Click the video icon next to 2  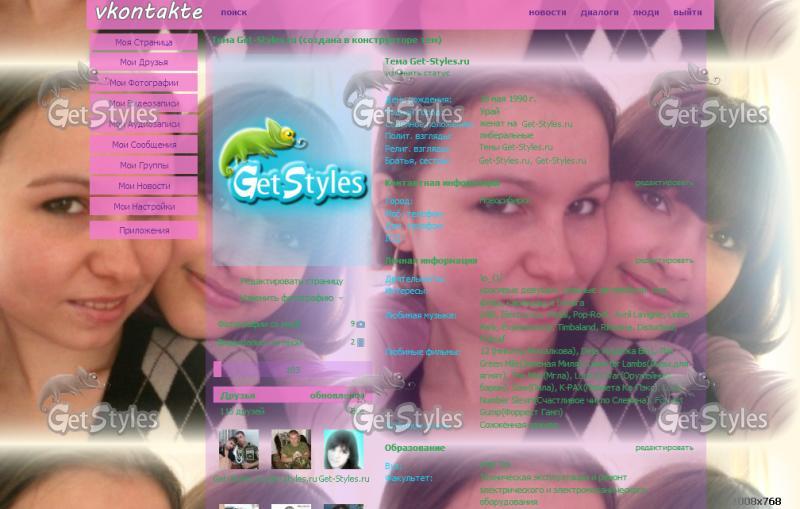click(x=361, y=342)
